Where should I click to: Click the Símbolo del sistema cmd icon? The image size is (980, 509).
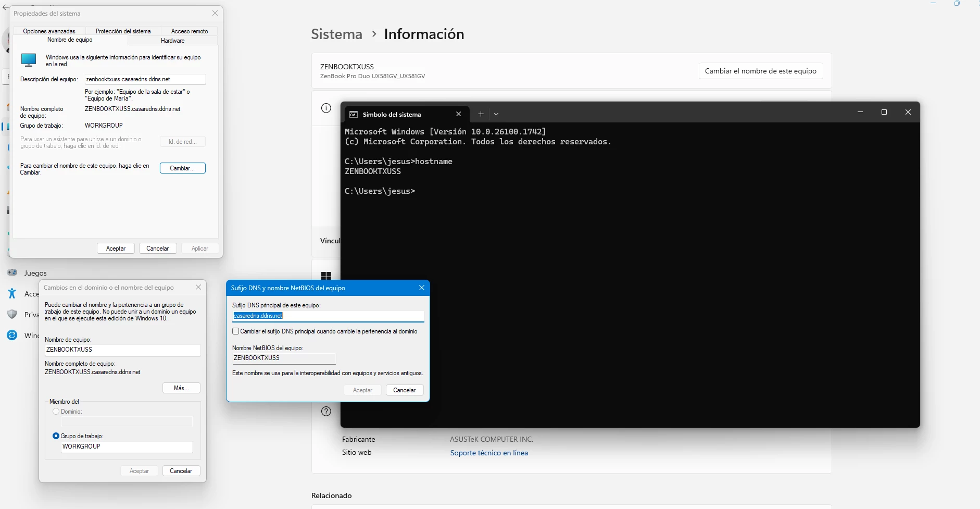[354, 115]
